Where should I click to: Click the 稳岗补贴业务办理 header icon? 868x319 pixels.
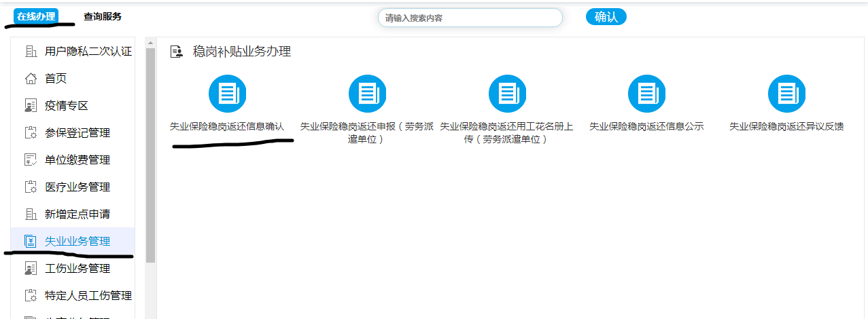pos(177,52)
